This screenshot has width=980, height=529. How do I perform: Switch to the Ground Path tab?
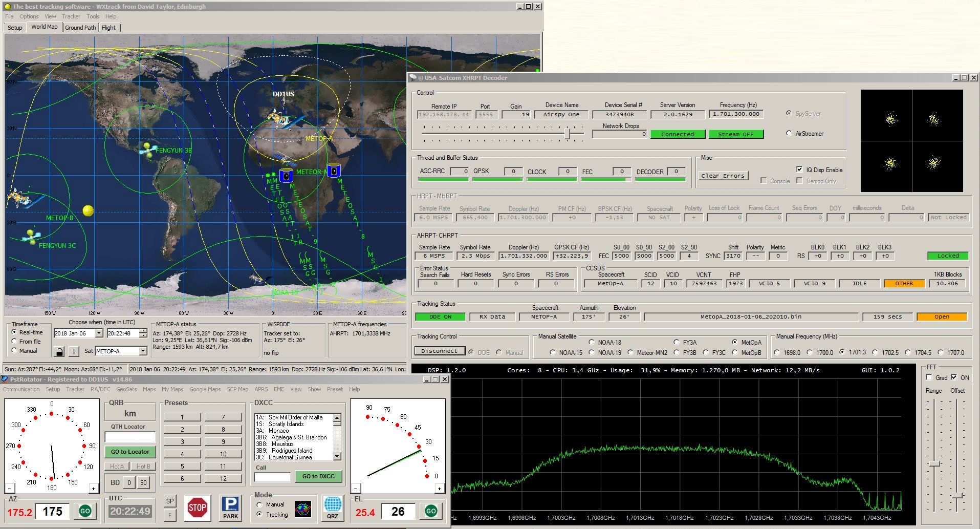(x=80, y=28)
